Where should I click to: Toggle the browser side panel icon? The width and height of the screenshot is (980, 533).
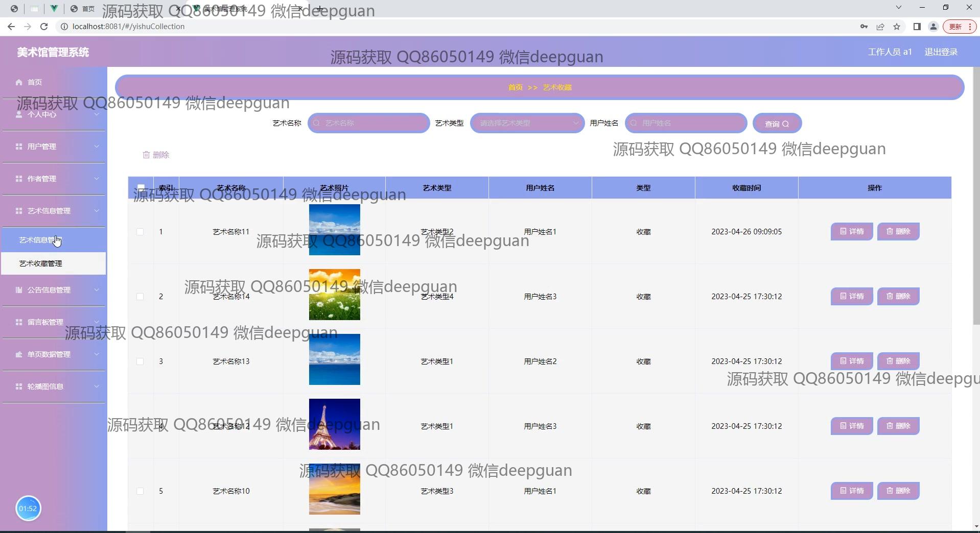click(x=917, y=27)
